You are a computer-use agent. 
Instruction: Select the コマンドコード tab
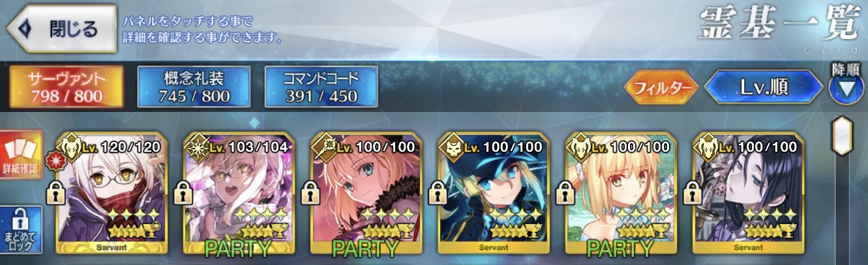coord(321,87)
